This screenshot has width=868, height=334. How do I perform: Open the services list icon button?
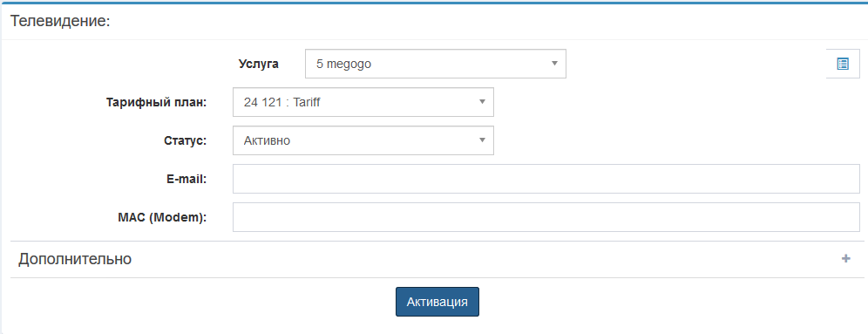coord(843,64)
